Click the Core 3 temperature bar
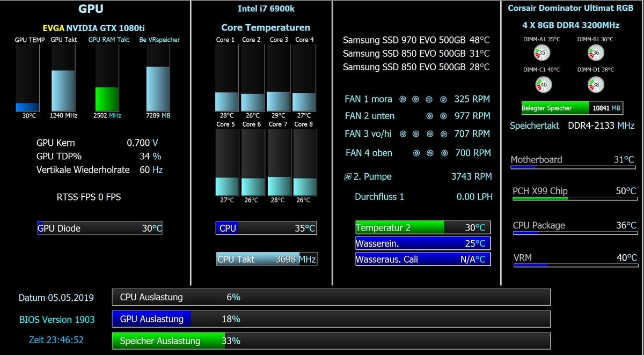Viewport: 644px width, 355px height. point(279,78)
